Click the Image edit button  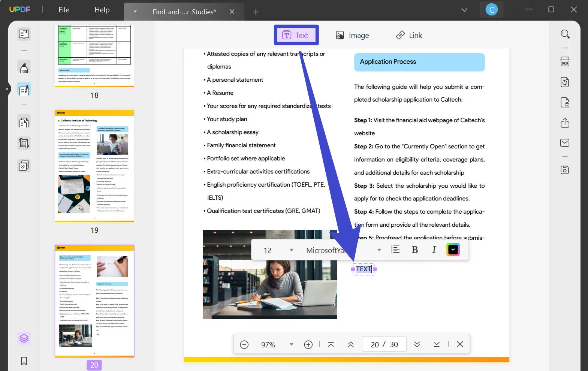[352, 35]
